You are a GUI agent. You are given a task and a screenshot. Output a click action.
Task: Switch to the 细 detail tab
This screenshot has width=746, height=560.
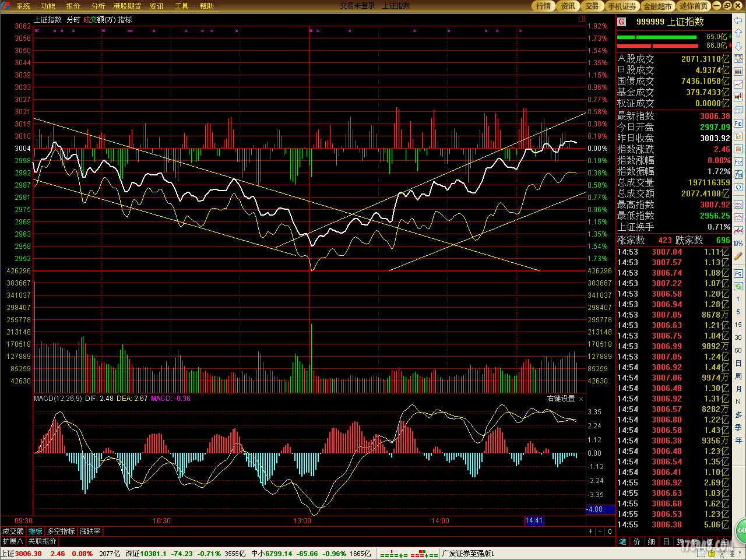pos(652,541)
